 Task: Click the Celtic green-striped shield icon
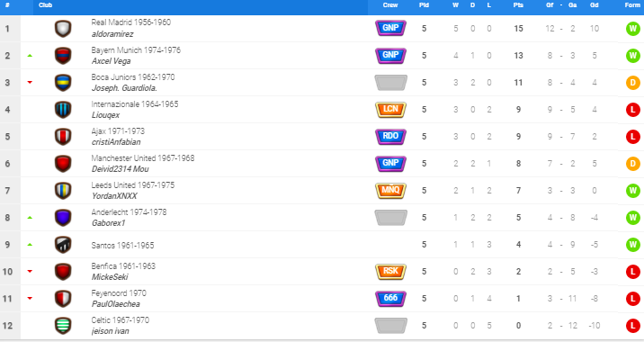(x=63, y=326)
